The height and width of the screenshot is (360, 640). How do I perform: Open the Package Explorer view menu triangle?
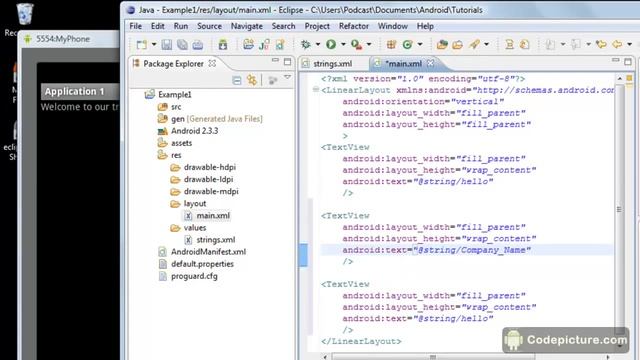coord(288,78)
